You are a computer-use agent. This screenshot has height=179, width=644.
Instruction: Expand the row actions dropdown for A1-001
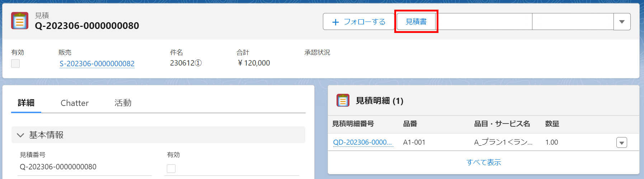[621, 142]
